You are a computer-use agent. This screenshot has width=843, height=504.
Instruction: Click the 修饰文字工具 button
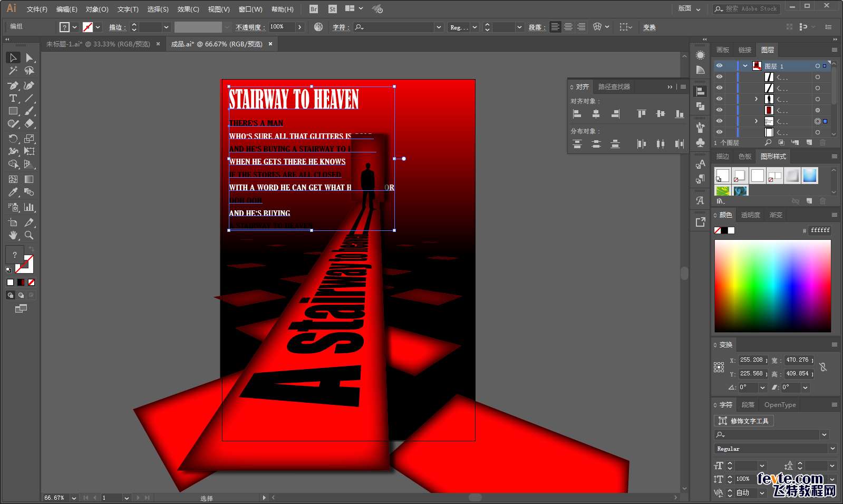click(744, 421)
